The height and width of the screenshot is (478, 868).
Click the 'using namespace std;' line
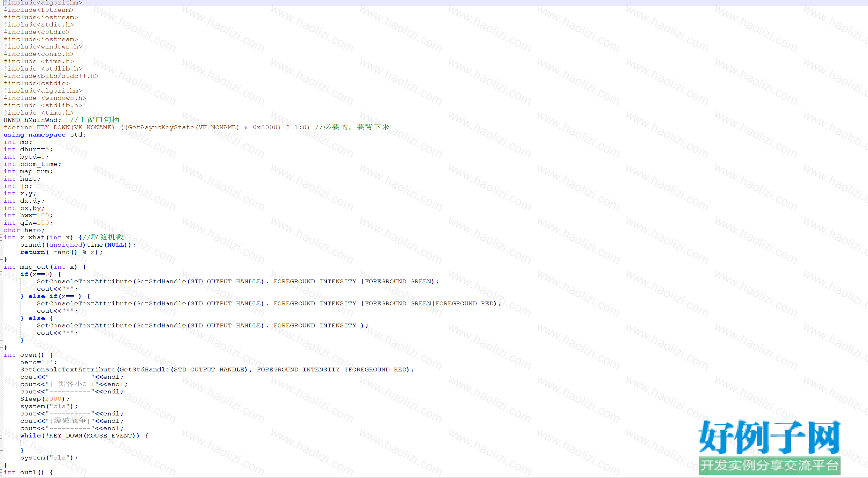coord(45,135)
